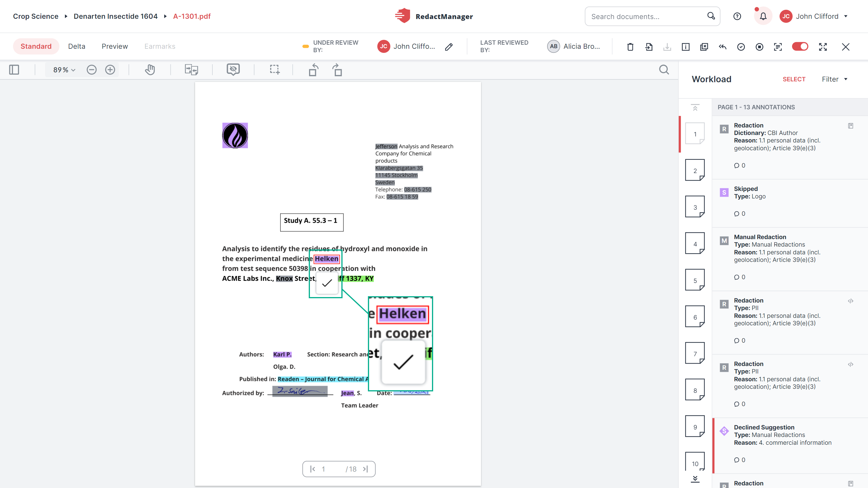Rotate the page clockwise

tap(337, 70)
